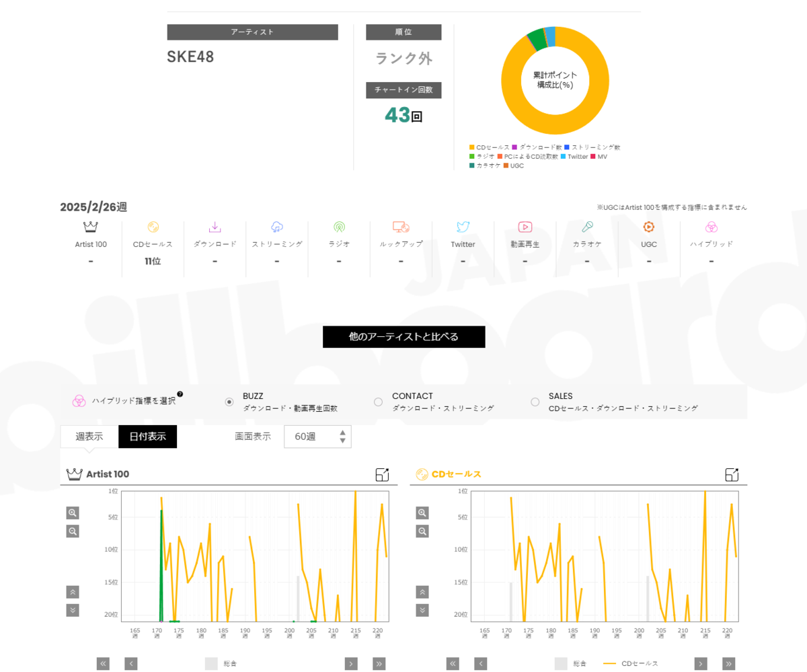The height and width of the screenshot is (672, 807).
Task: Go to previous page of CDセールス chart
Action: coord(481,663)
